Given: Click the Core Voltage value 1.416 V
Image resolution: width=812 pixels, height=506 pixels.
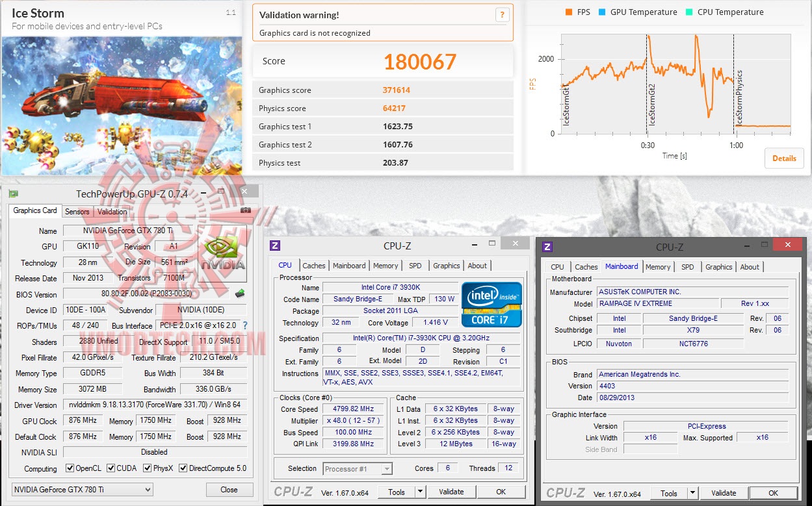Looking at the screenshot, I should tap(435, 323).
